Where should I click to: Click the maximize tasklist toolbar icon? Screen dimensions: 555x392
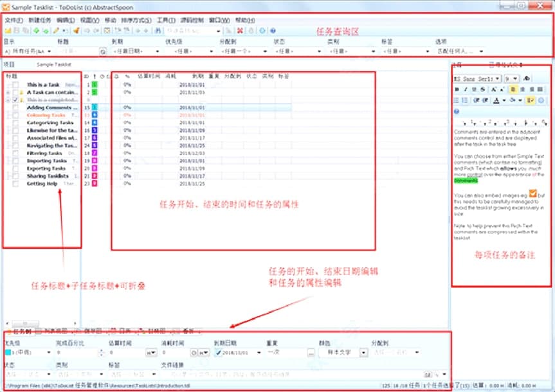107,31
